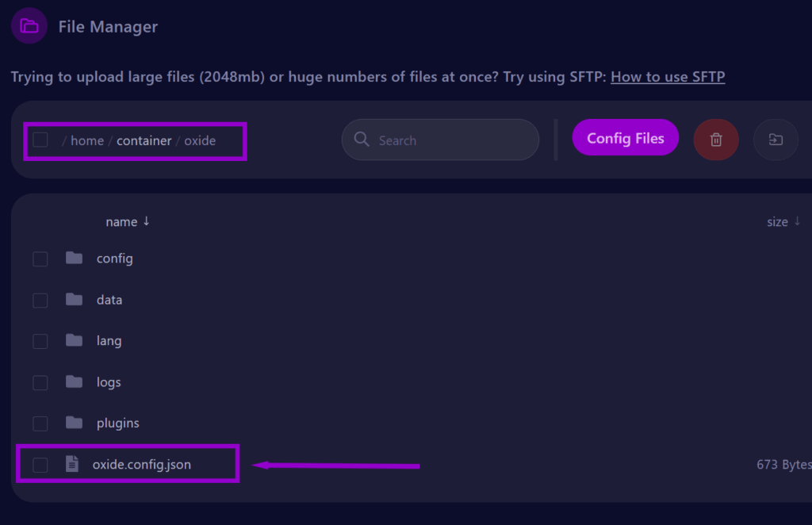
Task: Open the plugins folder by its name
Action: [x=117, y=423]
